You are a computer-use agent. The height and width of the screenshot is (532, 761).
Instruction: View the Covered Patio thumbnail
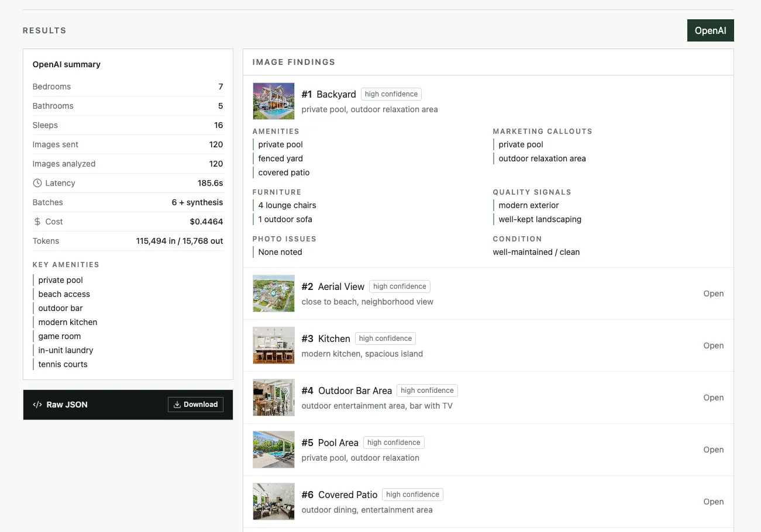(x=274, y=502)
